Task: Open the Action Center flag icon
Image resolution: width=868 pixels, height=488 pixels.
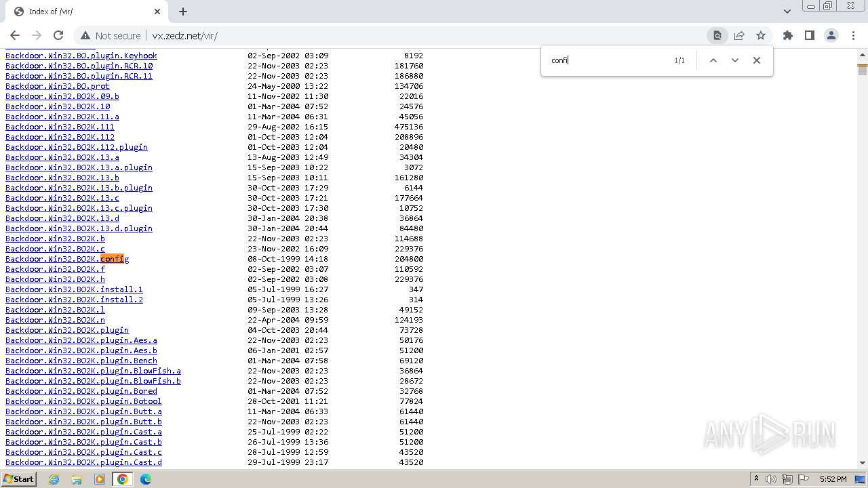Action: 804,479
